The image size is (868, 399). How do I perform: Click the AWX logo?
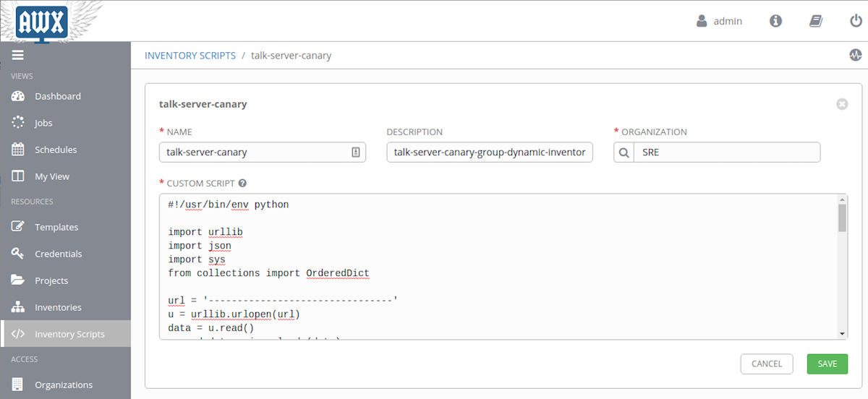(41, 21)
